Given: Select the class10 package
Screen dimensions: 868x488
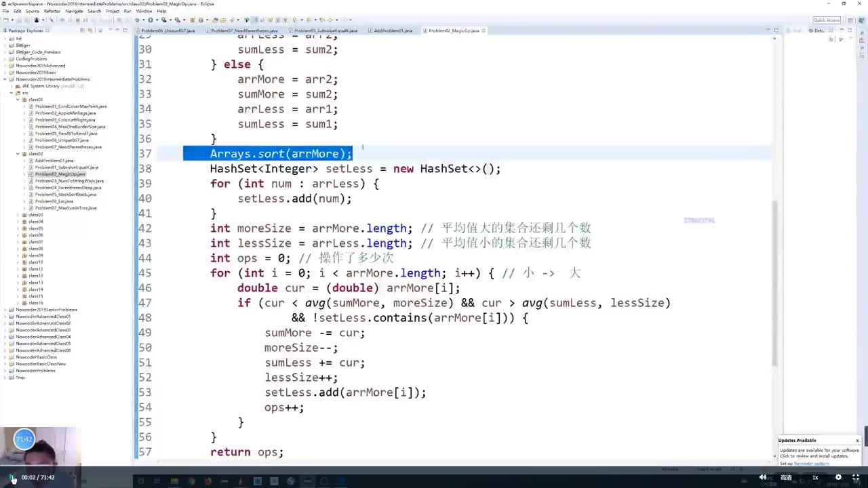Looking at the screenshot, I should 35,262.
